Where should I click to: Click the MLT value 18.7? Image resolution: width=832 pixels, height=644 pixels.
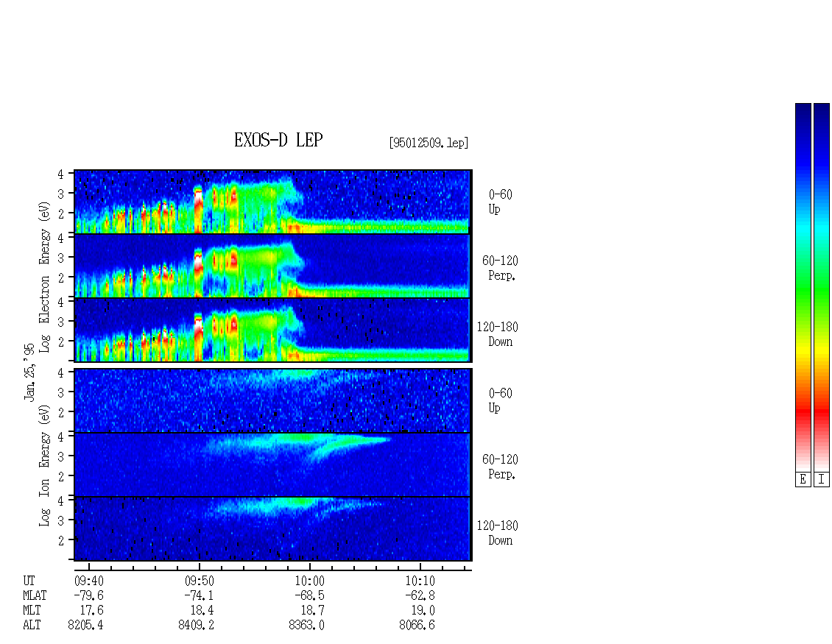(313, 611)
